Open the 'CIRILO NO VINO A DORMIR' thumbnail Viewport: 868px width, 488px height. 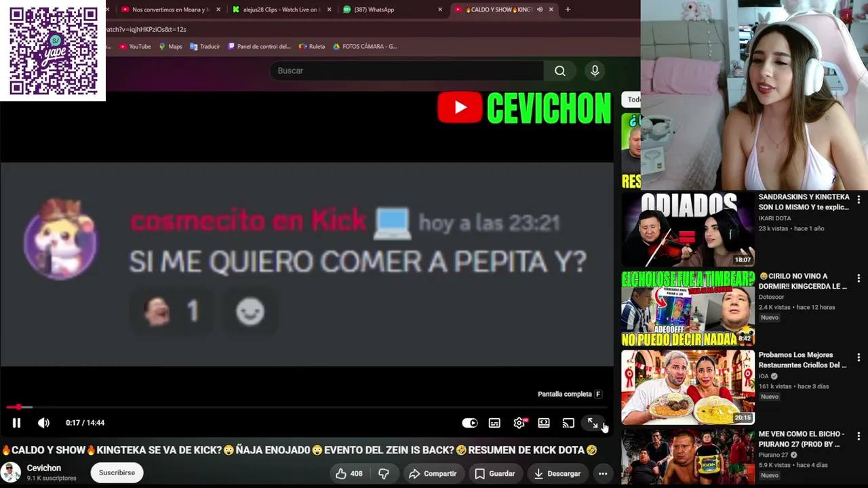pyautogui.click(x=688, y=308)
